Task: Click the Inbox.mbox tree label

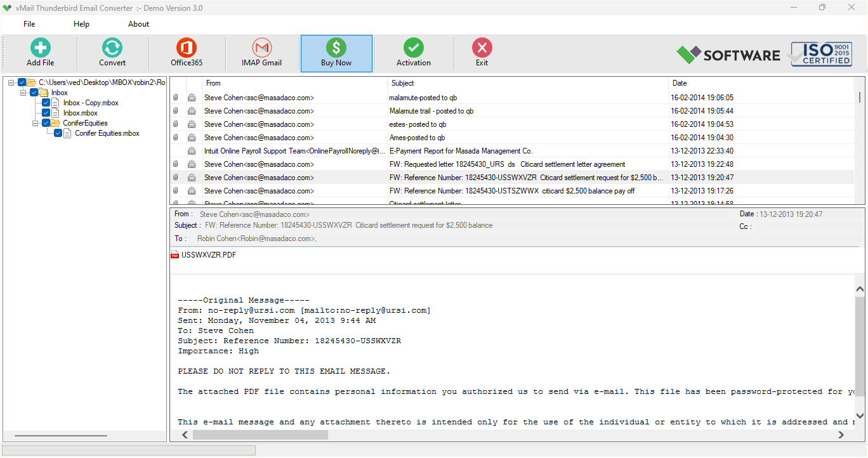Action: (81, 113)
